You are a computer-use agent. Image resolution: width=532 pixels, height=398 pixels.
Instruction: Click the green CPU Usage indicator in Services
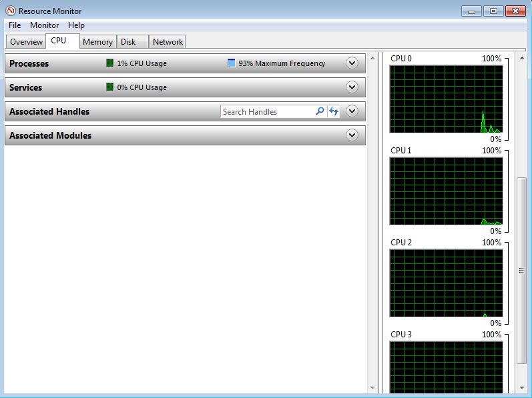pos(110,87)
